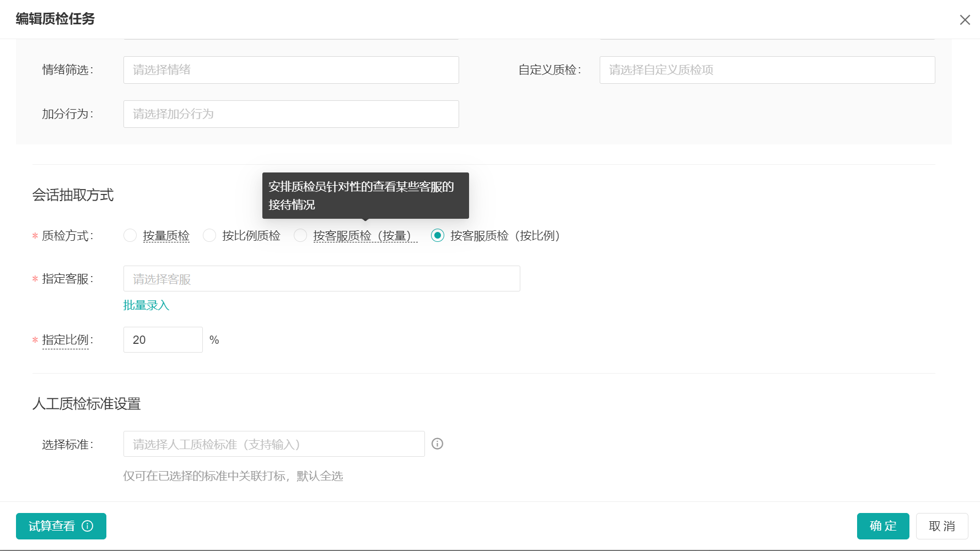Click the 会话抽取方式 section heading

coord(73,195)
